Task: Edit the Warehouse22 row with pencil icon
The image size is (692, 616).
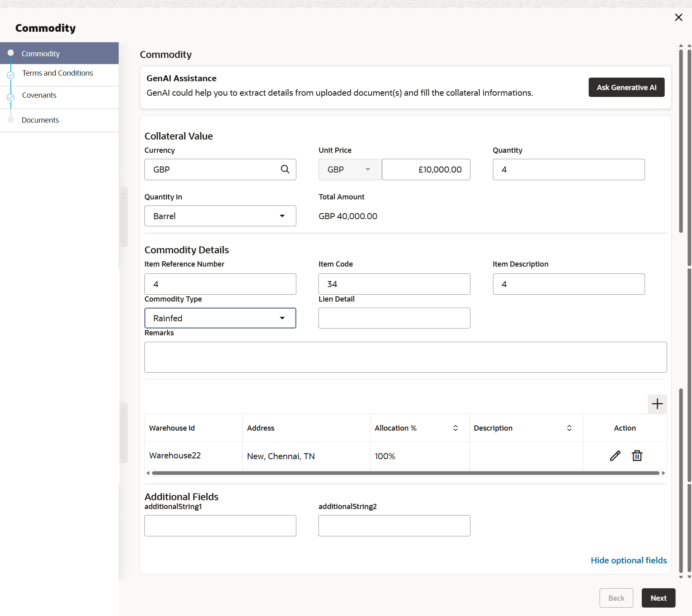Action: (x=615, y=456)
